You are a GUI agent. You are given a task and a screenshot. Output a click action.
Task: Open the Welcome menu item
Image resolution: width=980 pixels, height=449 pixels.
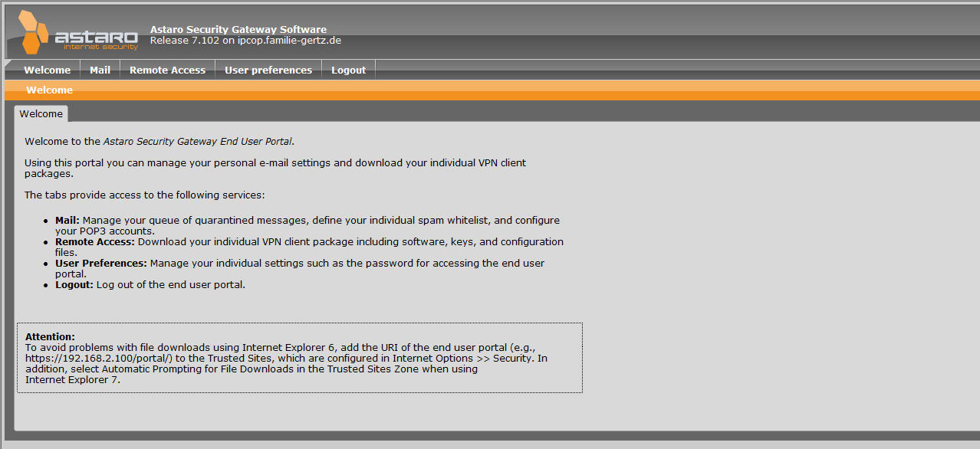(47, 70)
